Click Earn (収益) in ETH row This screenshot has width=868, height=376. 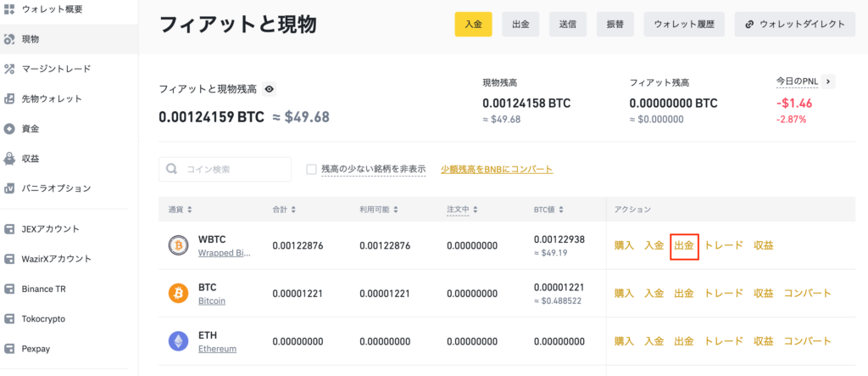(764, 341)
